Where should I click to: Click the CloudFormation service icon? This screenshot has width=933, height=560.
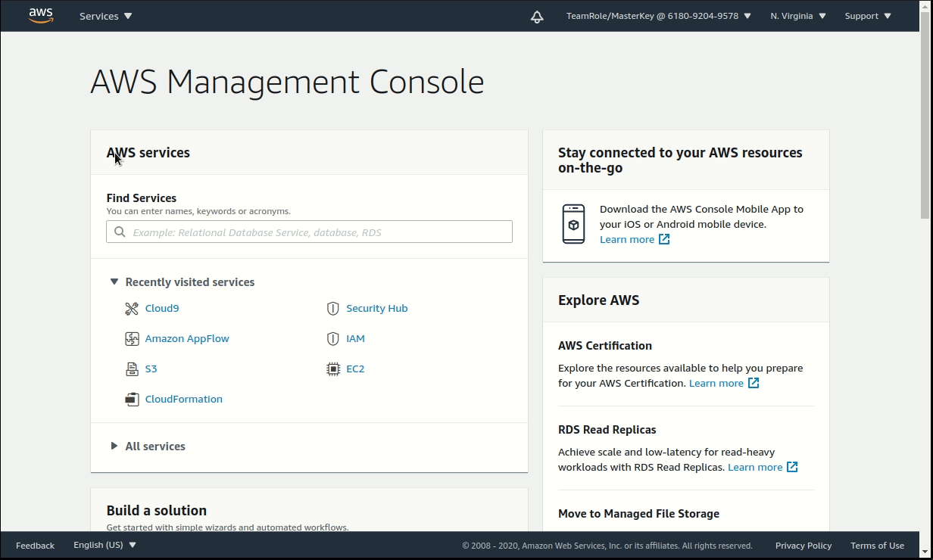(132, 400)
